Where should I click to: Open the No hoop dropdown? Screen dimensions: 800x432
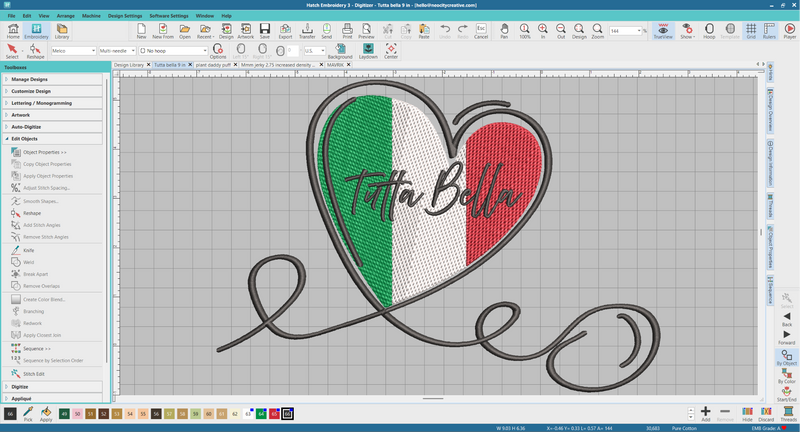click(x=173, y=51)
